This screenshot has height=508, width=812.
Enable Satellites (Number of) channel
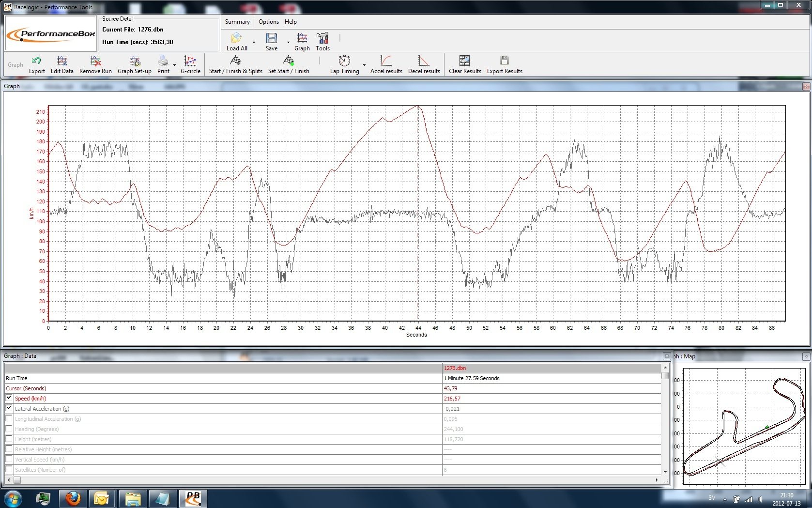pos(9,469)
